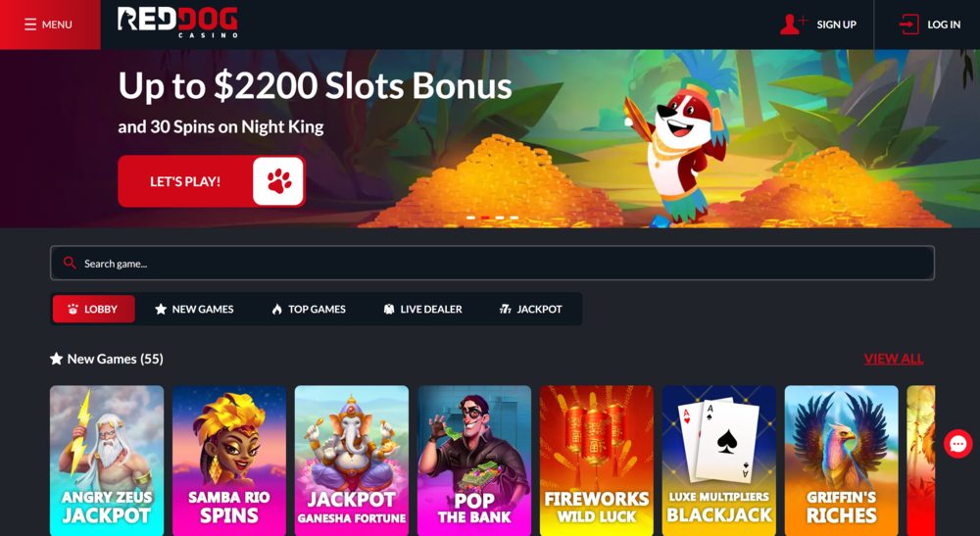Focus the Search game input field

pyautogui.click(x=493, y=263)
